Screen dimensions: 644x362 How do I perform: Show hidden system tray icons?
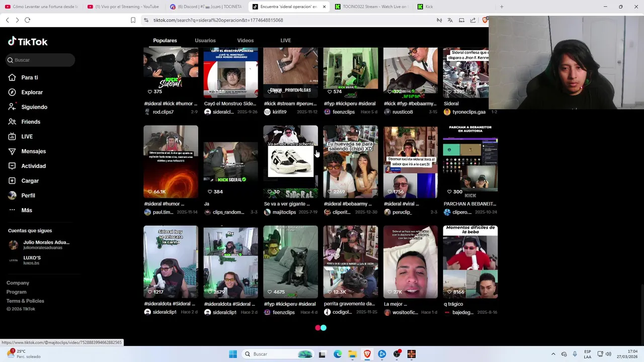553,354
